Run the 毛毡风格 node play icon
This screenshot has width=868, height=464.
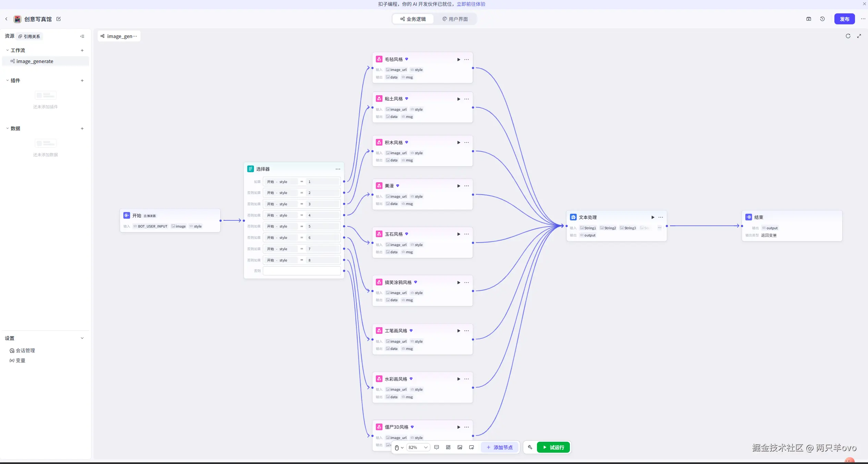coord(459,60)
